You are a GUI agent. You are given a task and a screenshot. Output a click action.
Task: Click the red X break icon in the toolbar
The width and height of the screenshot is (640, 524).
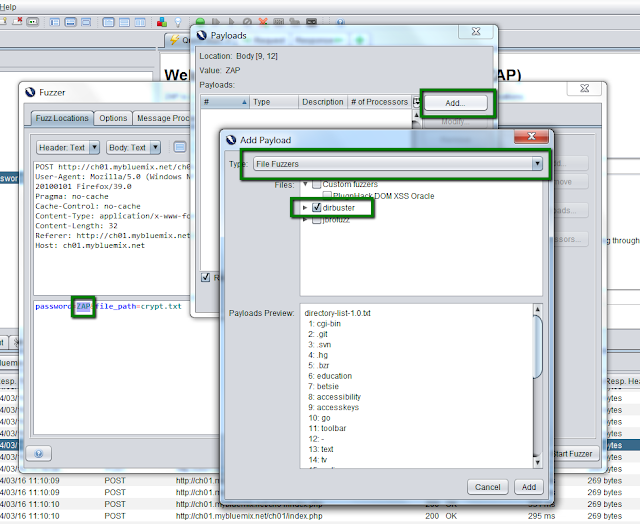263,22
